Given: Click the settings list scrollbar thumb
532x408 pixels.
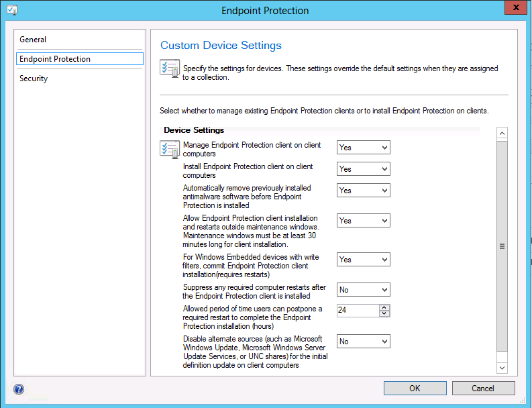Looking at the screenshot, I should [x=502, y=246].
